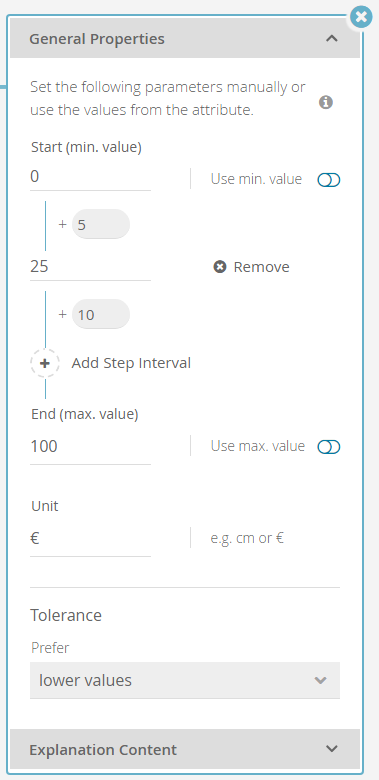This screenshot has width=379, height=780.
Task: Click the Explanation Content header title
Action: pyautogui.click(x=103, y=750)
